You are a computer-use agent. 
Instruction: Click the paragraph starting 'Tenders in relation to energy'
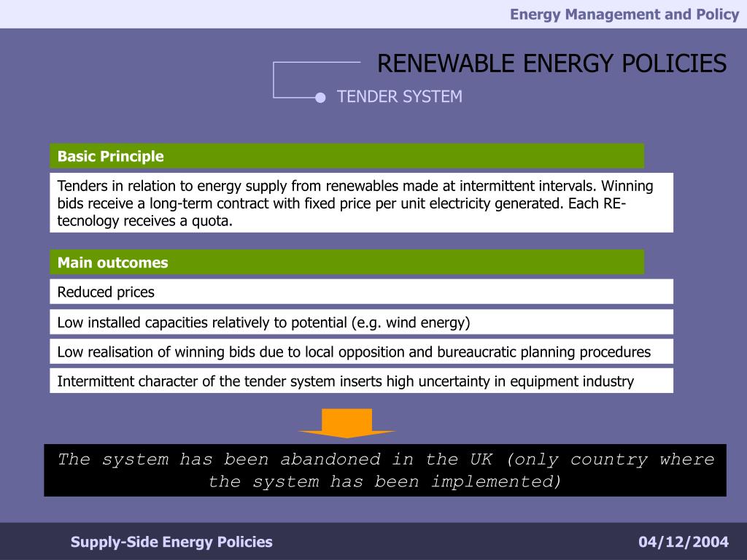[x=362, y=203]
